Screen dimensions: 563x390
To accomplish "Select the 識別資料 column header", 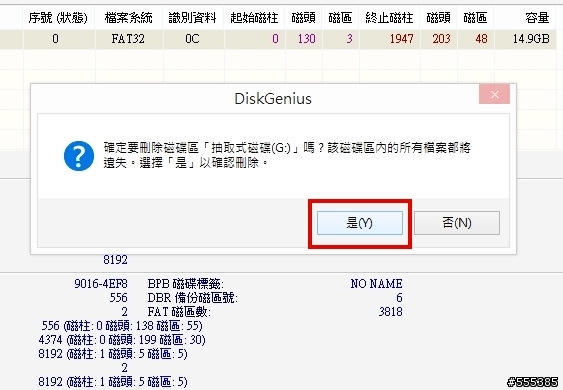I will (x=193, y=18).
